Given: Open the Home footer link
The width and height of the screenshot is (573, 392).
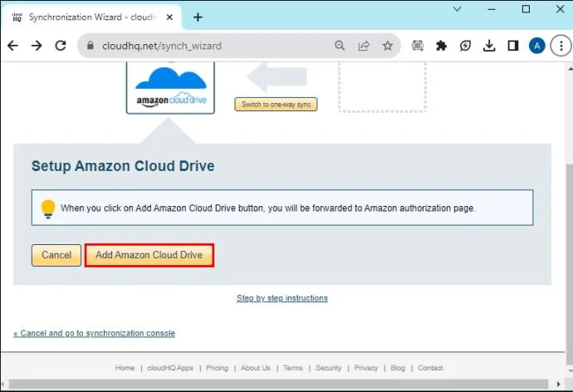Looking at the screenshot, I should (125, 368).
